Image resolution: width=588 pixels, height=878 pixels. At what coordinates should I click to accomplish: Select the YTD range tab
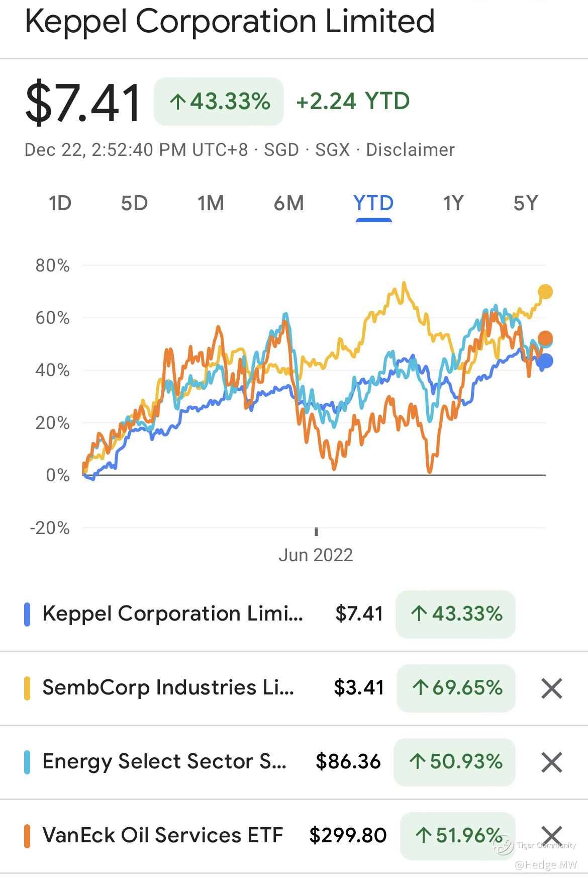pos(373,204)
